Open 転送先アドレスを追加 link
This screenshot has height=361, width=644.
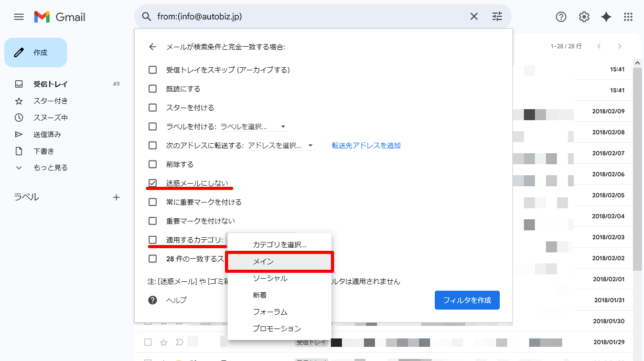point(366,145)
